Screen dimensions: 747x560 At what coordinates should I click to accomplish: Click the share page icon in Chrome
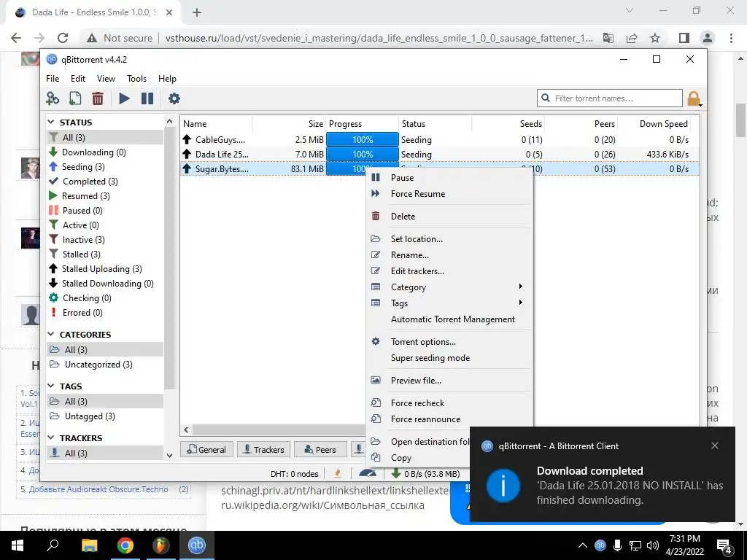pos(632,38)
